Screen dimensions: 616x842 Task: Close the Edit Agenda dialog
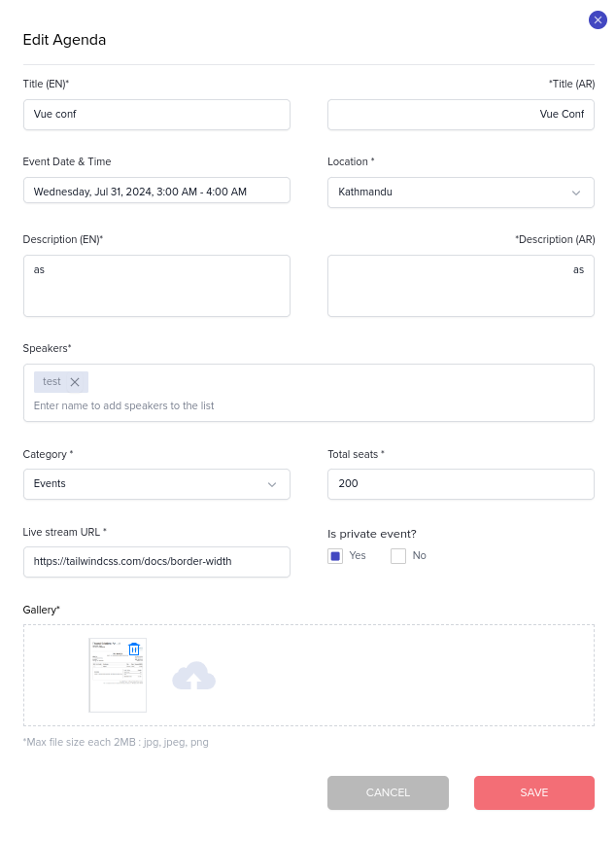[598, 19]
